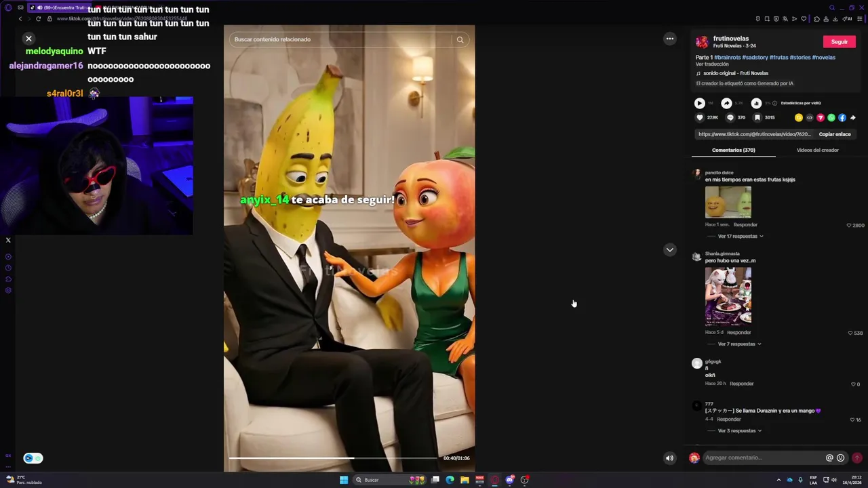Open the #brainrots hashtag

(x=727, y=58)
